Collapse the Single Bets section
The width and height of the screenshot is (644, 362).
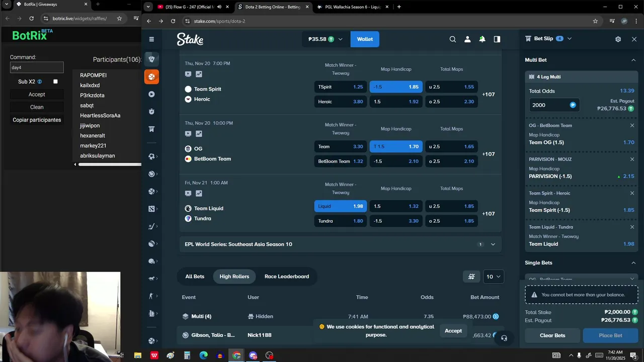633,263
